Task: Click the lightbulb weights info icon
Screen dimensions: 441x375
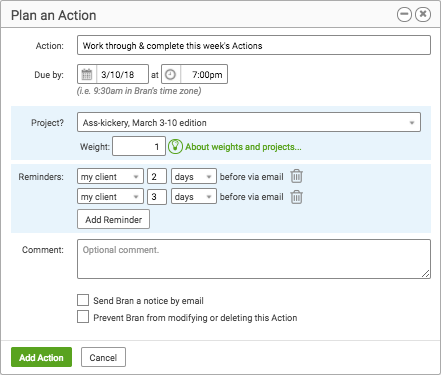Action: pos(175,147)
